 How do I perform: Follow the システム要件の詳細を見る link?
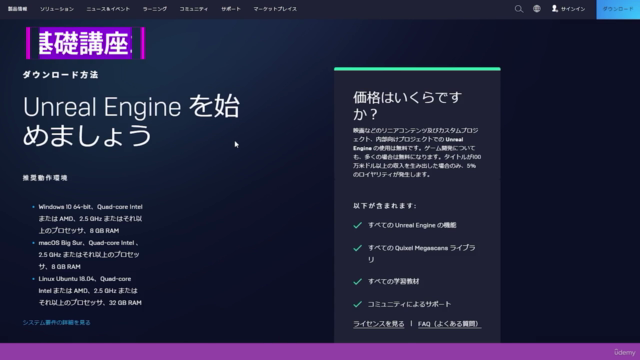click(56, 322)
